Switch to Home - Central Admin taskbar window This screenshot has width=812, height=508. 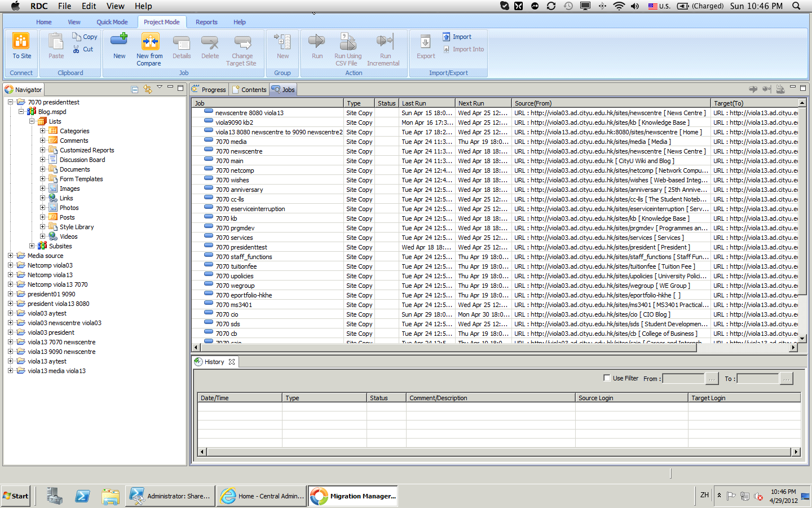(x=262, y=496)
